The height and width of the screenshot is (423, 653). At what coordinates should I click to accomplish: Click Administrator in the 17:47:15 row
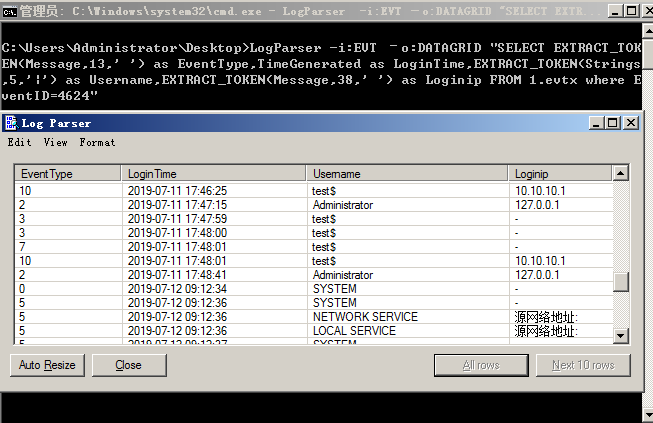pyautogui.click(x=408, y=205)
